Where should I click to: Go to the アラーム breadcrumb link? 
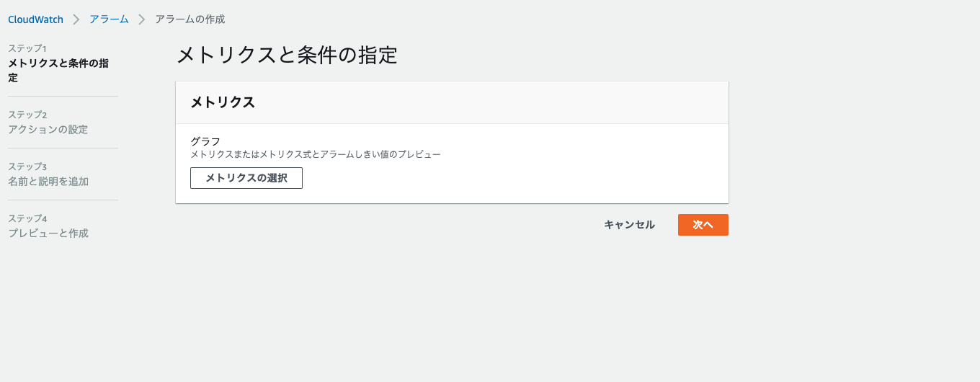(109, 19)
